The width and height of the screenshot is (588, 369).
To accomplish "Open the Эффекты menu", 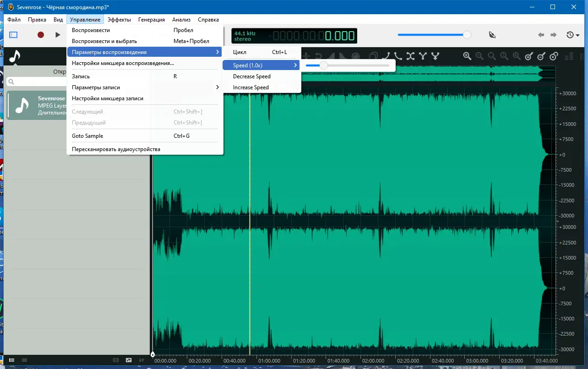I will [120, 19].
